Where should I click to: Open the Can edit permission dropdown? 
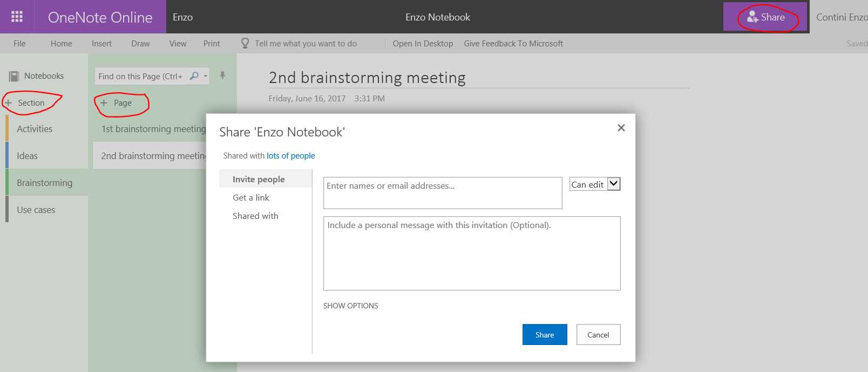click(x=614, y=184)
